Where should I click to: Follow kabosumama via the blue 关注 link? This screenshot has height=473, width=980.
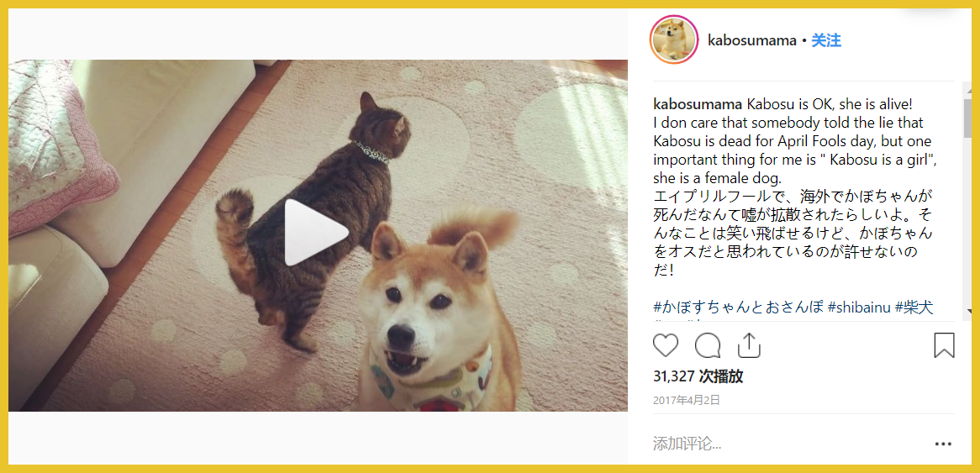click(825, 41)
